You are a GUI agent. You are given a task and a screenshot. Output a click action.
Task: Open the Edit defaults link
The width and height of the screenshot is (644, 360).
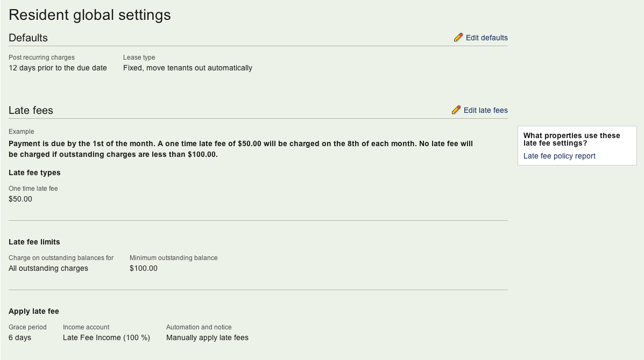coord(486,38)
